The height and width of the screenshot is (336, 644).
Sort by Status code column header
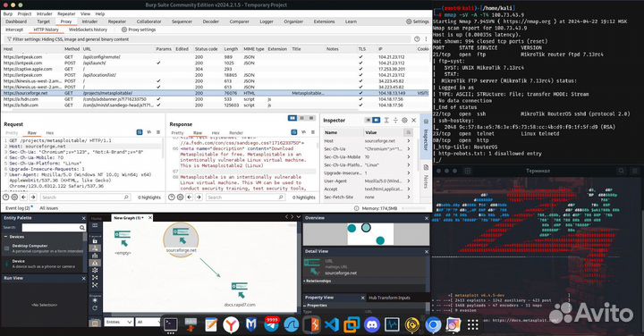[207, 49]
